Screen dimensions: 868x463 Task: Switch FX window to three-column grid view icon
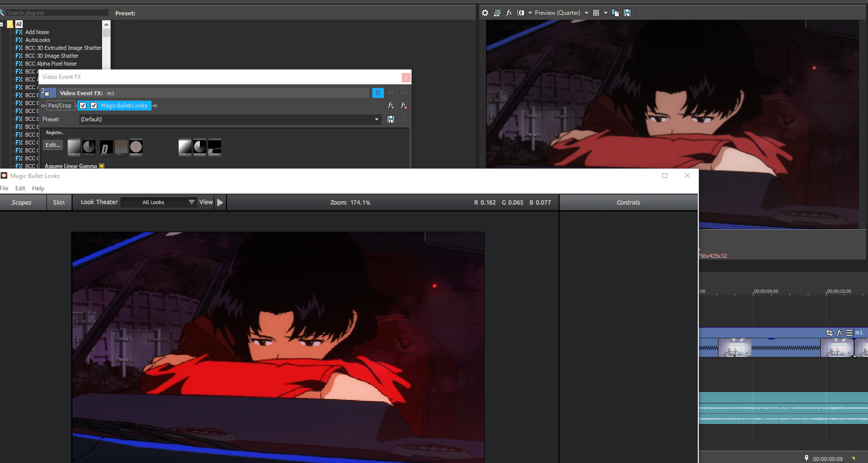tap(404, 93)
